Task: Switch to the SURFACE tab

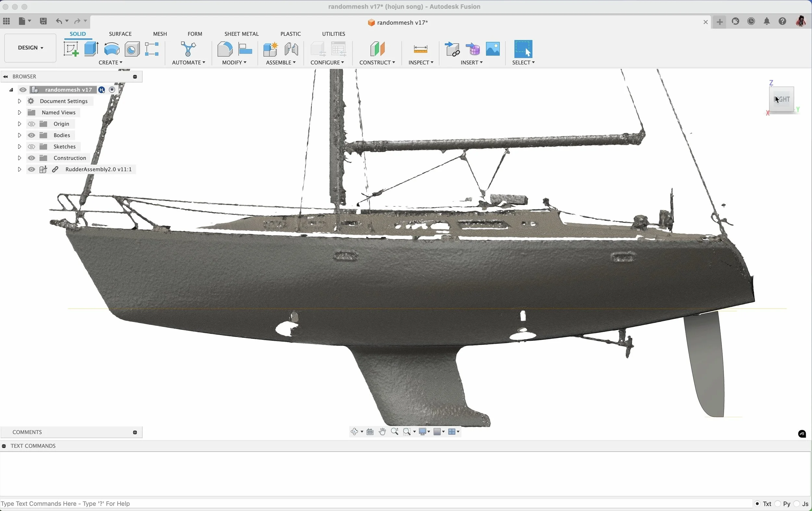Action: (x=120, y=34)
